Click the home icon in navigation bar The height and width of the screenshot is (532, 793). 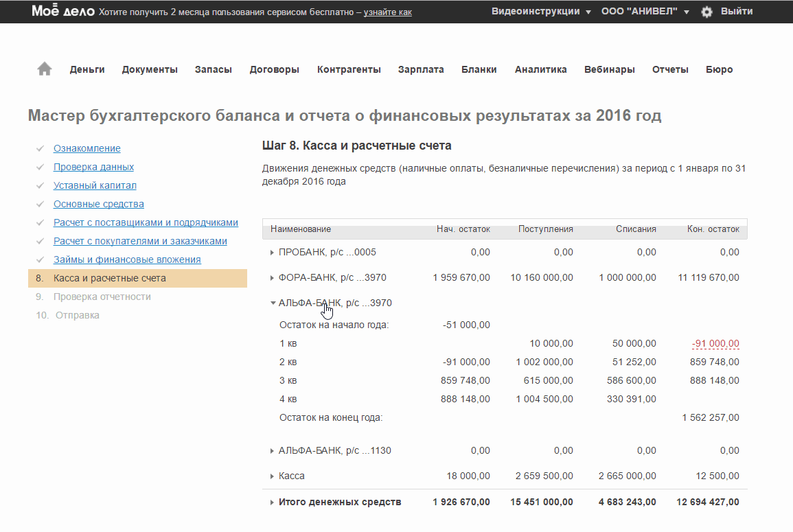click(x=45, y=69)
